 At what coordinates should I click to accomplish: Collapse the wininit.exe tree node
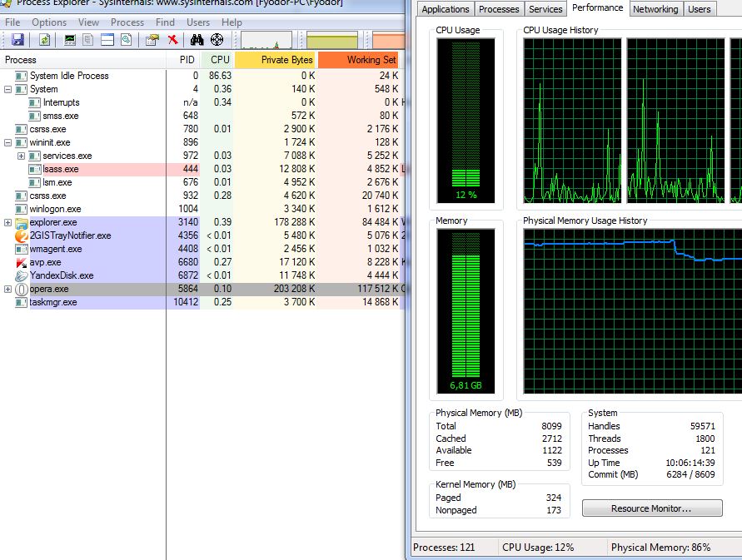[x=7, y=142]
